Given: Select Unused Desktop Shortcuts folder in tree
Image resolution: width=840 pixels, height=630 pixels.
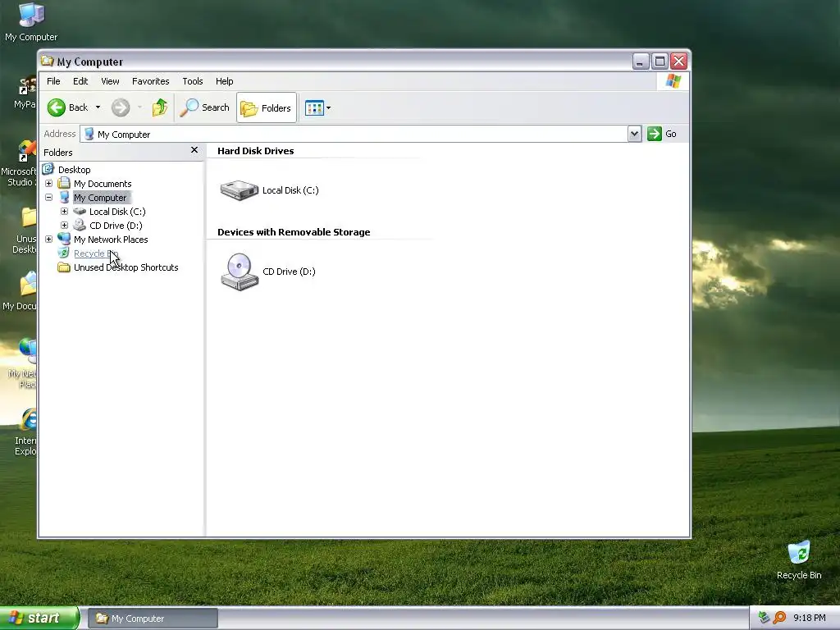Looking at the screenshot, I should (x=126, y=267).
